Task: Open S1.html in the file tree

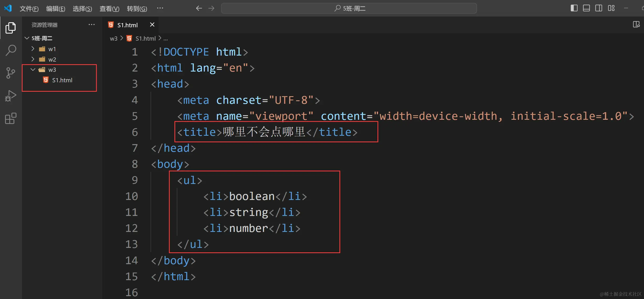Action: click(x=62, y=80)
